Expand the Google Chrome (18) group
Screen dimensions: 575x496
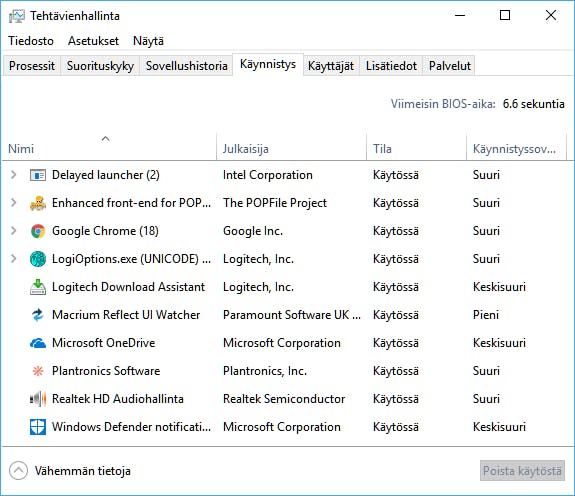click(14, 231)
